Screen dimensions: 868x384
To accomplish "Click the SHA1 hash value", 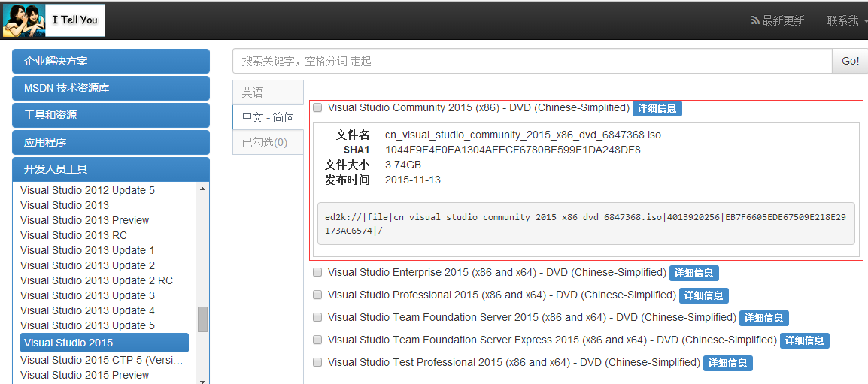I will [x=513, y=150].
